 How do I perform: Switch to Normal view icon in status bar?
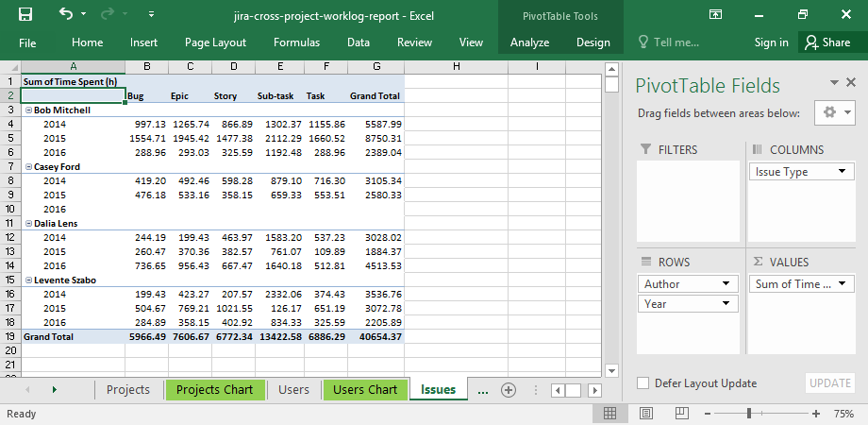609,414
